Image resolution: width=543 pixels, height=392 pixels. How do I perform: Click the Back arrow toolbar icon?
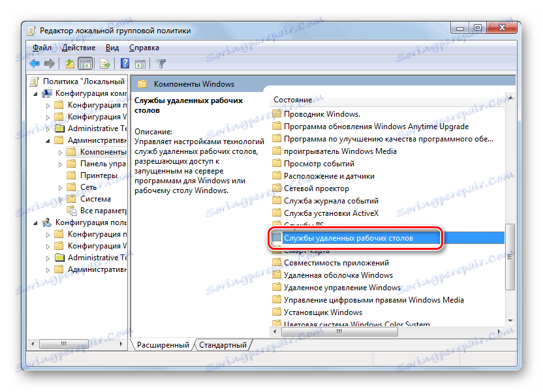(x=35, y=64)
